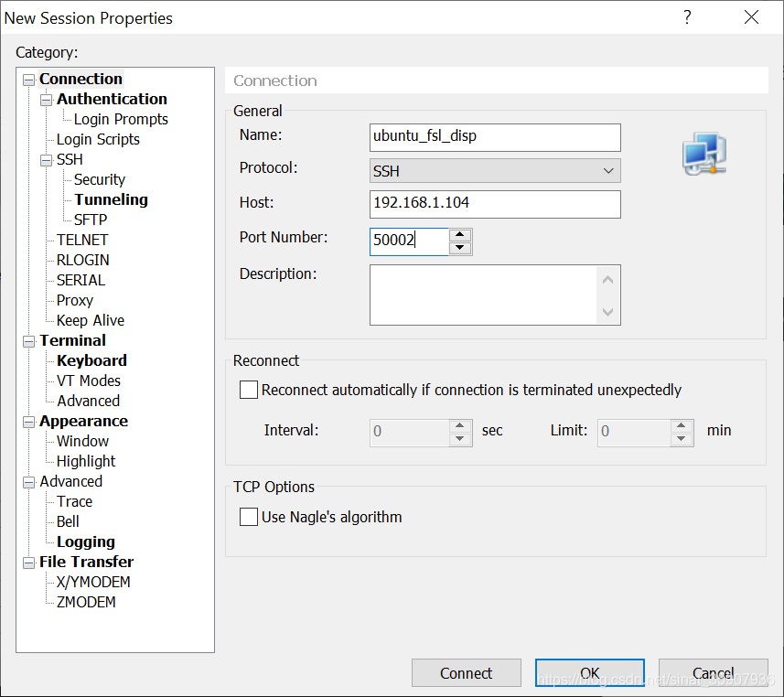
Task: Click Description scrollbar up arrow
Action: [x=608, y=280]
